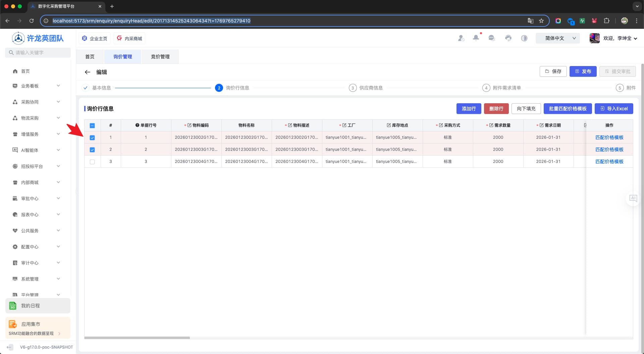
Task: Expand the 招投标平台 sidebar menu
Action: (x=37, y=166)
